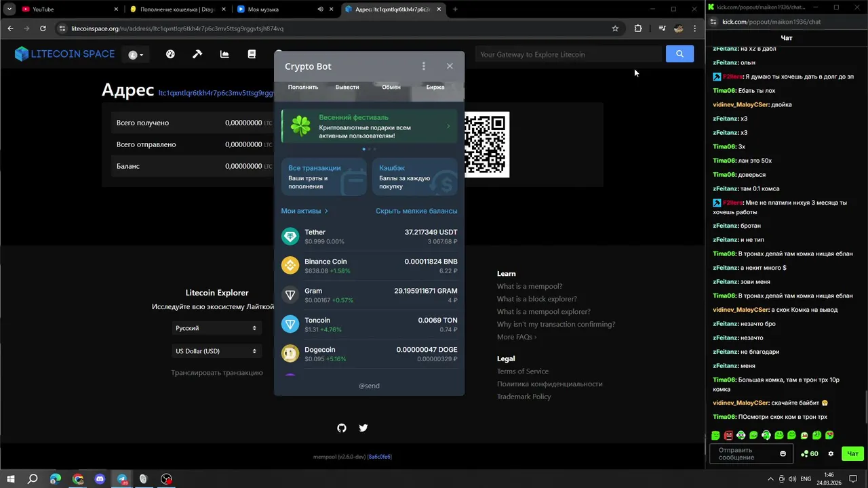
Task: Click the Litecoin Space logo
Action: tap(64, 54)
